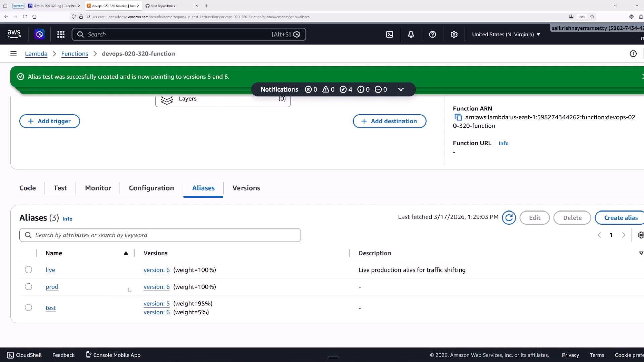Switch to Your Repositories browser tab
Screen dimensions: 644x362
pyautogui.click(x=172, y=6)
